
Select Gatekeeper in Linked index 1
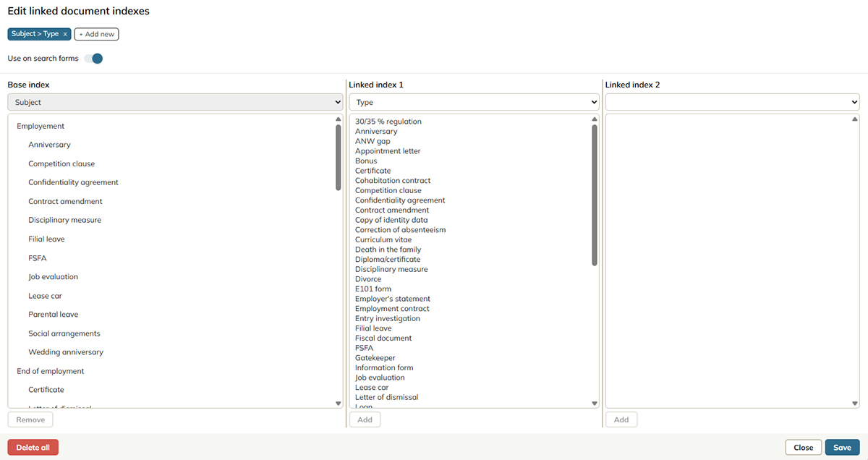[x=375, y=358]
